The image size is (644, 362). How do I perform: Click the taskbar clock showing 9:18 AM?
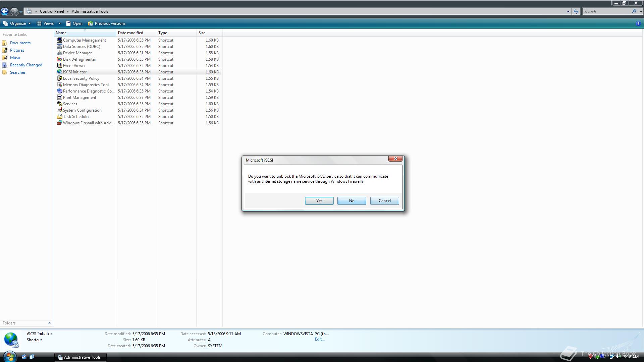[631, 357]
